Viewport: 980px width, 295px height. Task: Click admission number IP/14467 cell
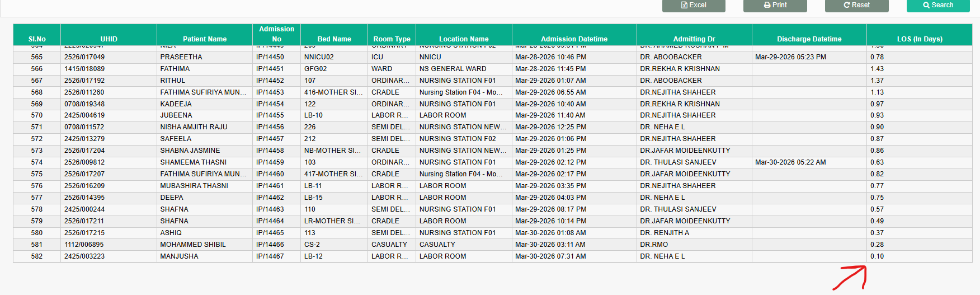270,256
